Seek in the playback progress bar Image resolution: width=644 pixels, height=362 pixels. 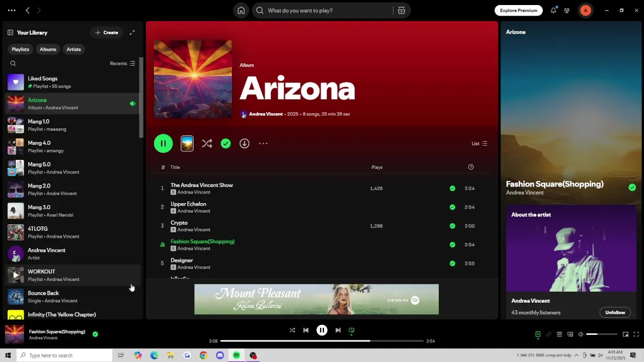tap(322, 341)
